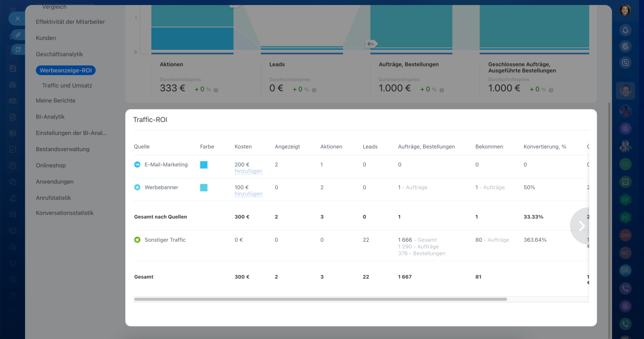Close the slider panel with X button
The image size is (644, 339).
click(17, 18)
